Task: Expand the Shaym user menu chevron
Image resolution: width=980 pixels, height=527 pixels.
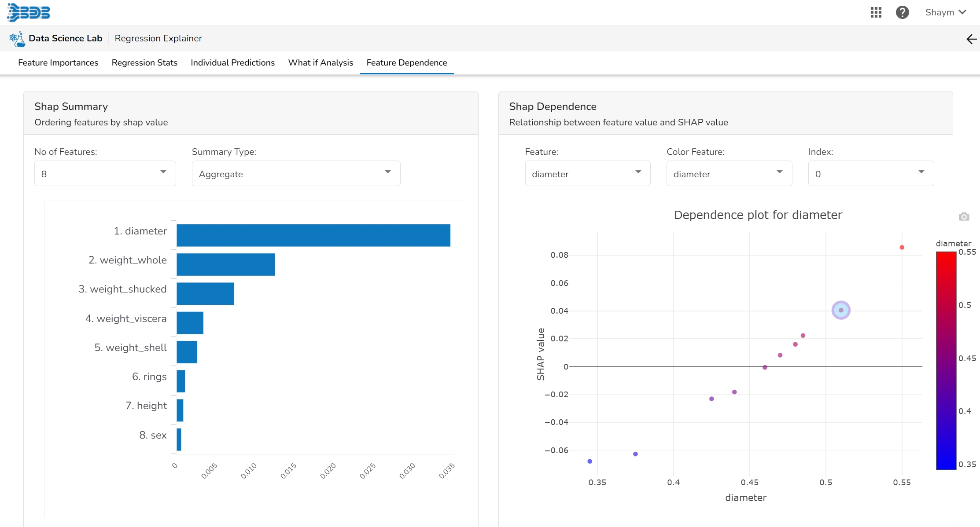Action: click(963, 12)
